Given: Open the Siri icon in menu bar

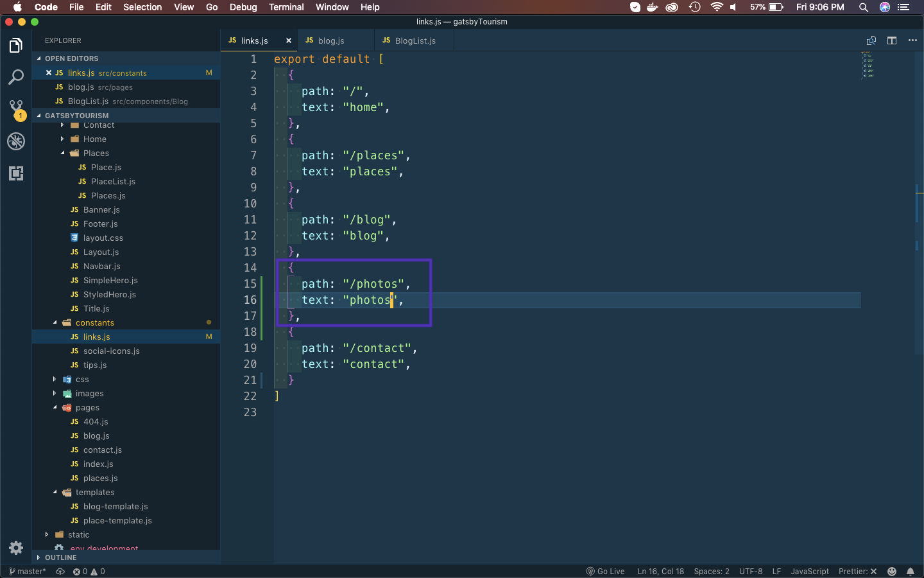Looking at the screenshot, I should (x=885, y=7).
